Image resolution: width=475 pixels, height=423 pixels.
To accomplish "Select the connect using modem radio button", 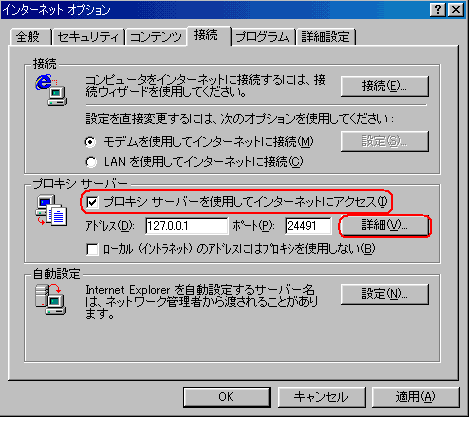I will [x=91, y=142].
